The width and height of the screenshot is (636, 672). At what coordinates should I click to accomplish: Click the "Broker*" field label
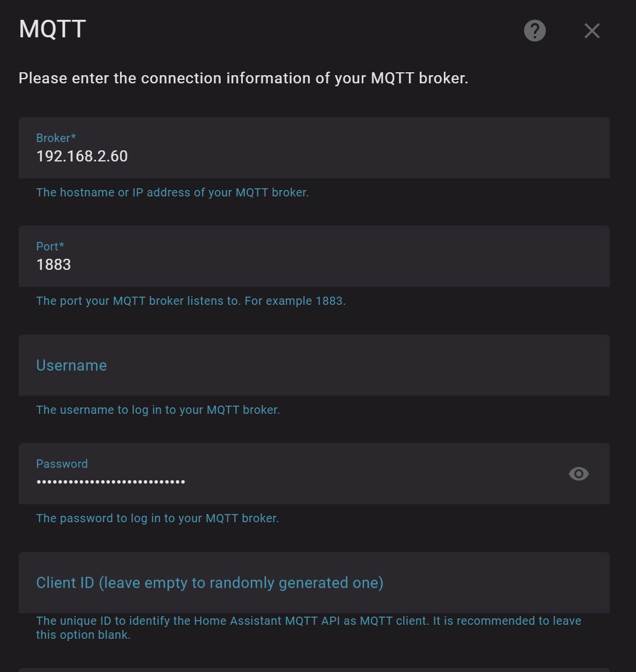[56, 138]
